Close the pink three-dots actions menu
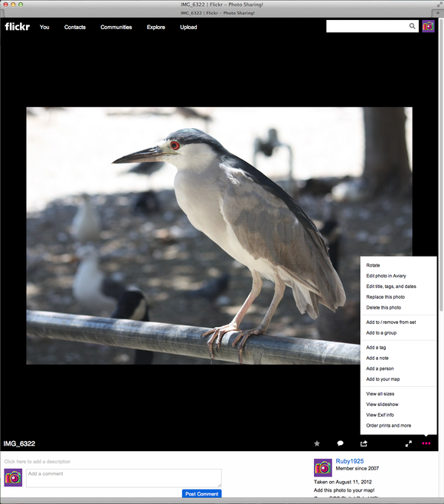This screenshot has height=504, width=444. pyautogui.click(x=426, y=443)
